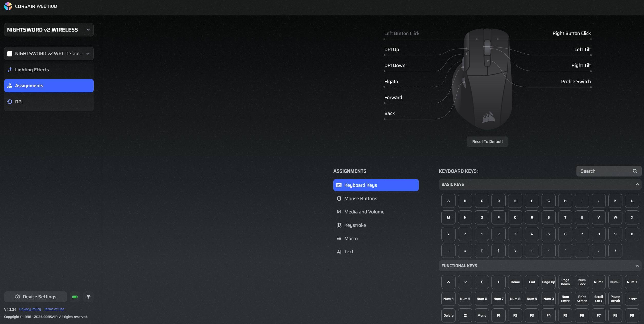
Task: Choose the Home key
Action: [515, 282]
